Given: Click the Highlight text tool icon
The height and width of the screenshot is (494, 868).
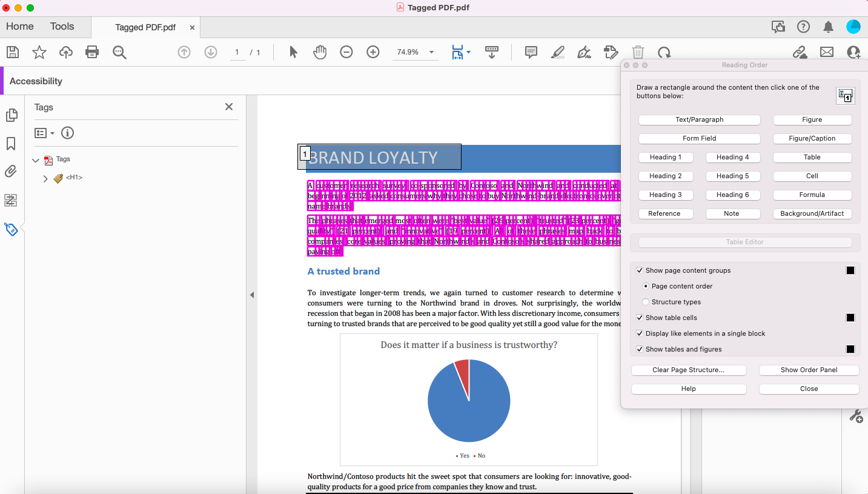Looking at the screenshot, I should [x=558, y=52].
